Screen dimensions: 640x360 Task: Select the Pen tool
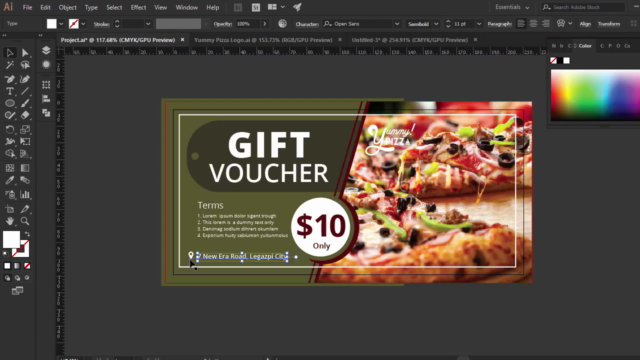click(10, 79)
